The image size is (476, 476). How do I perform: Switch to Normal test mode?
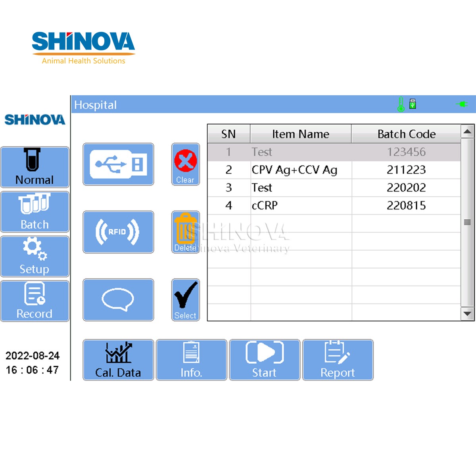[35, 167]
